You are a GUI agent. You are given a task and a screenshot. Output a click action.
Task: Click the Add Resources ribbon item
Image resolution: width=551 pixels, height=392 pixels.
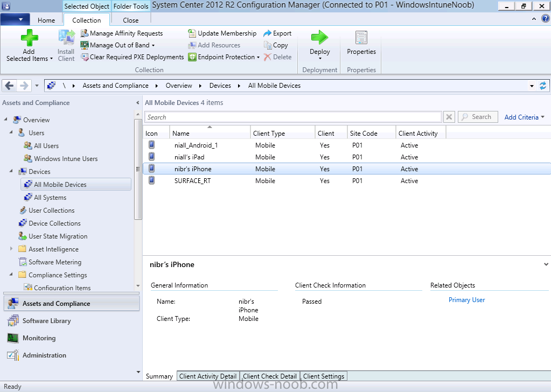click(214, 45)
